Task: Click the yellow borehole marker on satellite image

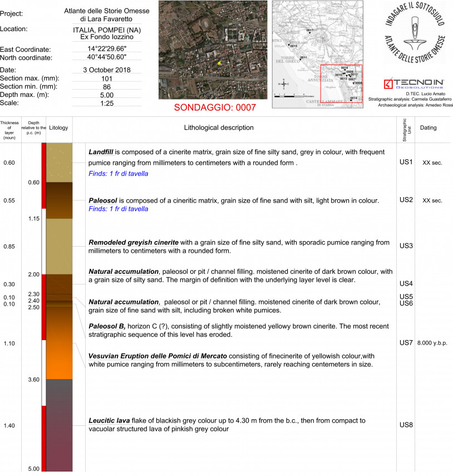Action: tap(219, 63)
